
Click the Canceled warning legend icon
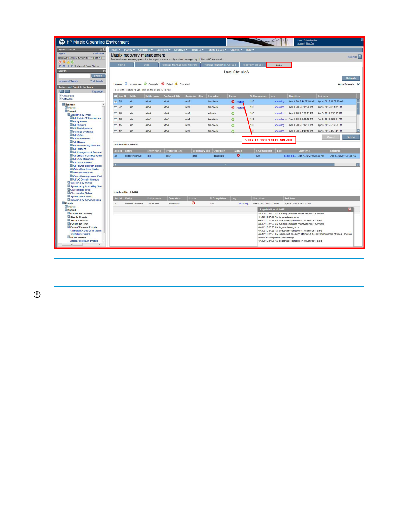pyautogui.click(x=177, y=84)
